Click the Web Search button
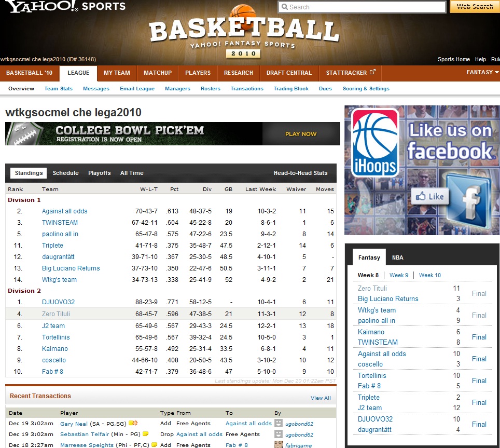The width and height of the screenshot is (500, 448). [475, 7]
